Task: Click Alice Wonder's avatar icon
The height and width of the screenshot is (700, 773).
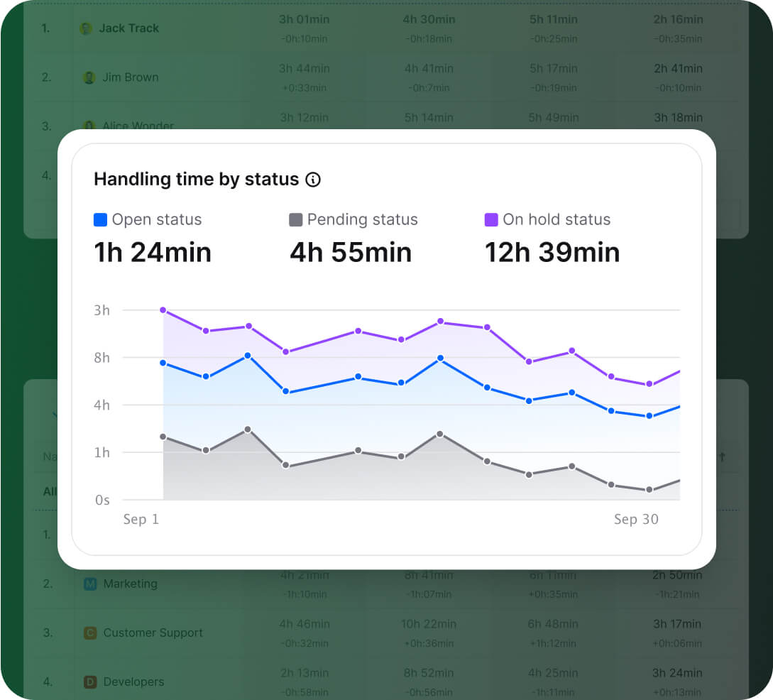Action: (x=87, y=126)
